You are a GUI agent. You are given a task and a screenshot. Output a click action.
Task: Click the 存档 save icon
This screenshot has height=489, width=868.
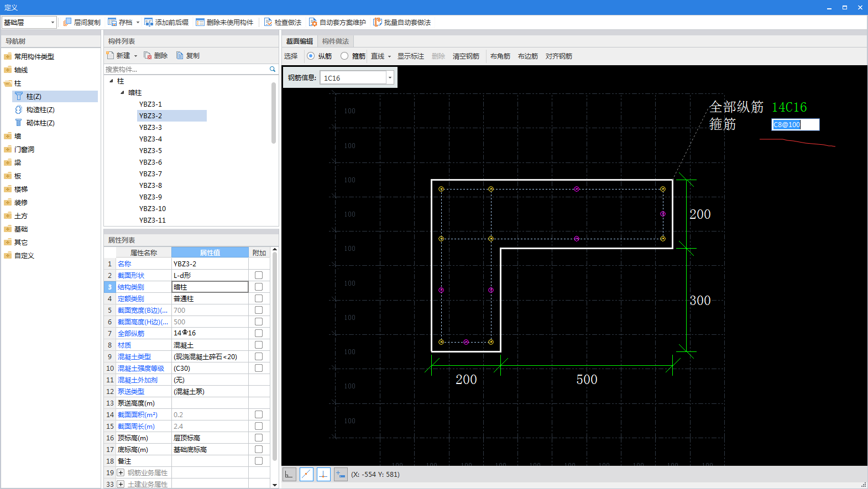click(x=112, y=22)
